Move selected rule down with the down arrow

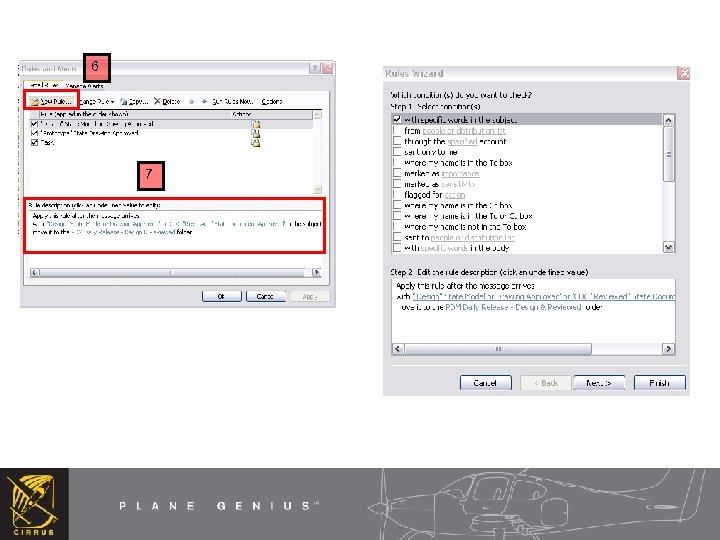click(x=204, y=101)
